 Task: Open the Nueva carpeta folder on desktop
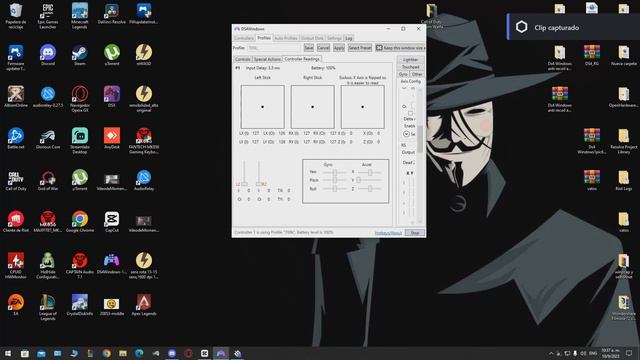pos(623,55)
